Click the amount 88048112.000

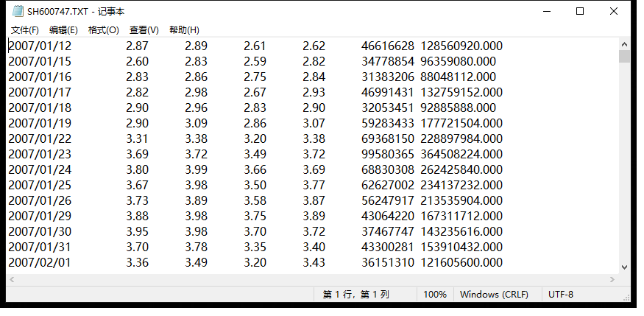[459, 77]
